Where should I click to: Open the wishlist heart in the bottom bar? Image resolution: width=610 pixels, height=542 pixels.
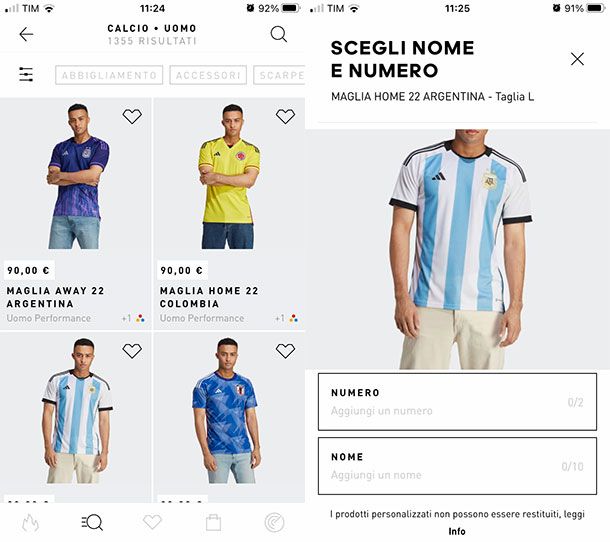coord(152,522)
